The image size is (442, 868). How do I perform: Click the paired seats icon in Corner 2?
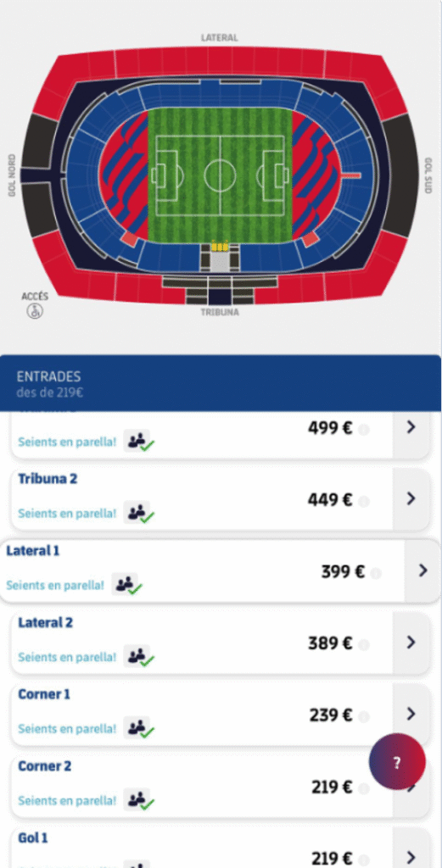point(138,800)
